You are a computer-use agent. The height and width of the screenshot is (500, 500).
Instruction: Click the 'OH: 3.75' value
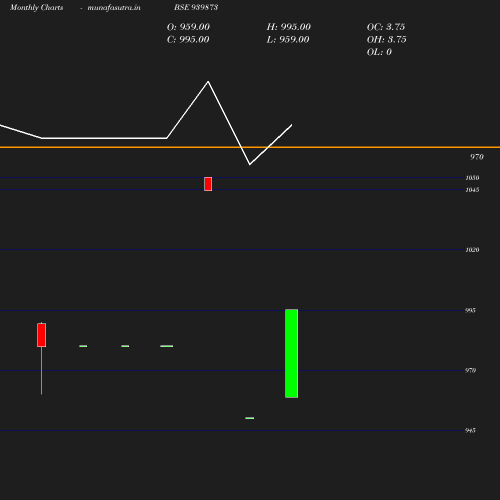(386, 40)
